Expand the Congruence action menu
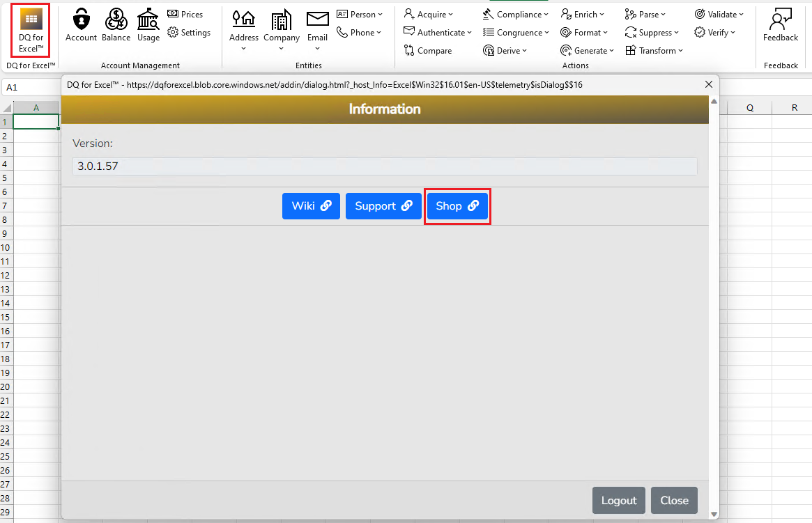 tap(516, 33)
